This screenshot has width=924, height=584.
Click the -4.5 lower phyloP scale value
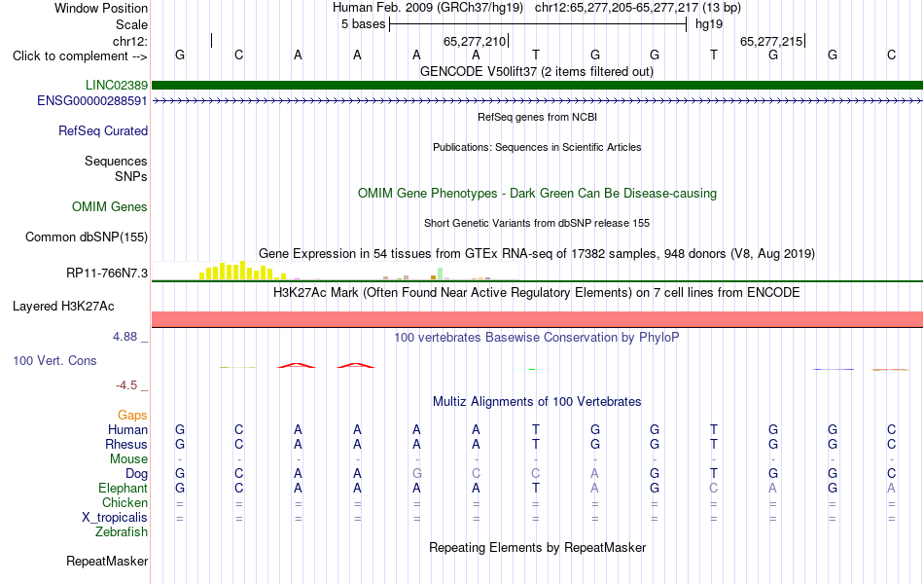[x=126, y=385]
